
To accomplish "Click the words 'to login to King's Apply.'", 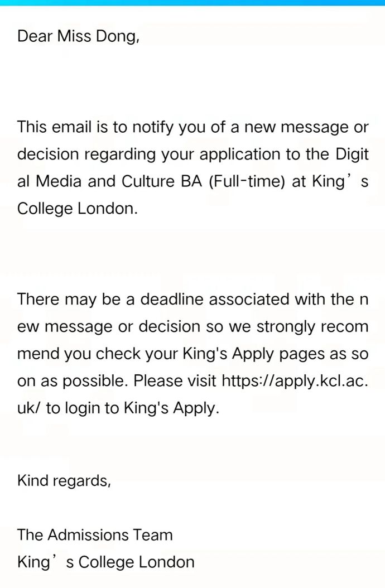I will tap(132, 408).
